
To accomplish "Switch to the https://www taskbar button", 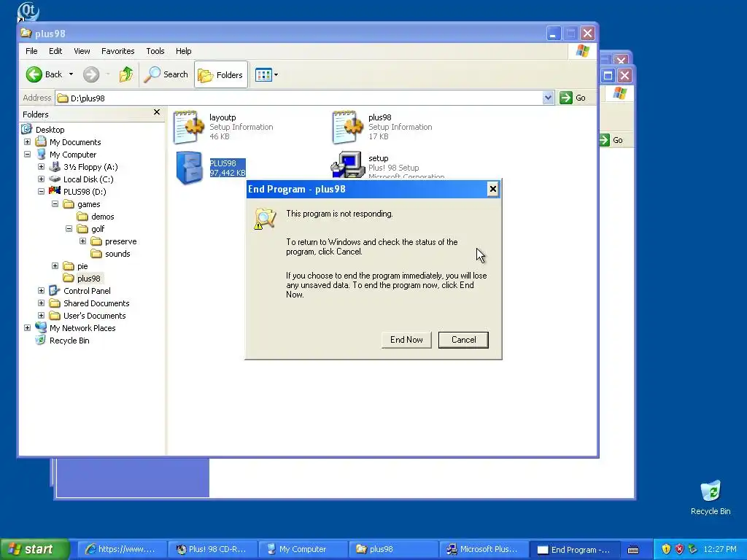I will pos(122,549).
